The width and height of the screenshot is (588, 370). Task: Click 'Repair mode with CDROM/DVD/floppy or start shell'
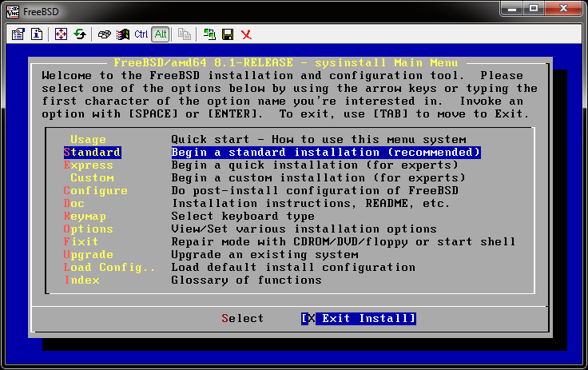pyautogui.click(x=343, y=241)
